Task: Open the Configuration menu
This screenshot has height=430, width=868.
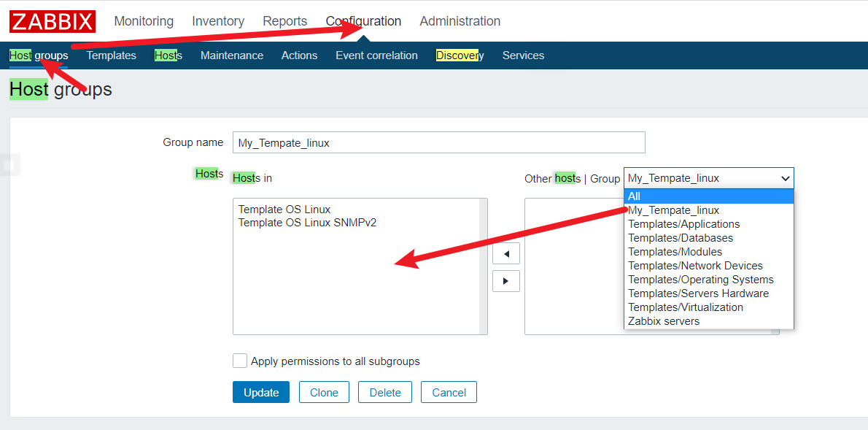Action: tap(363, 21)
